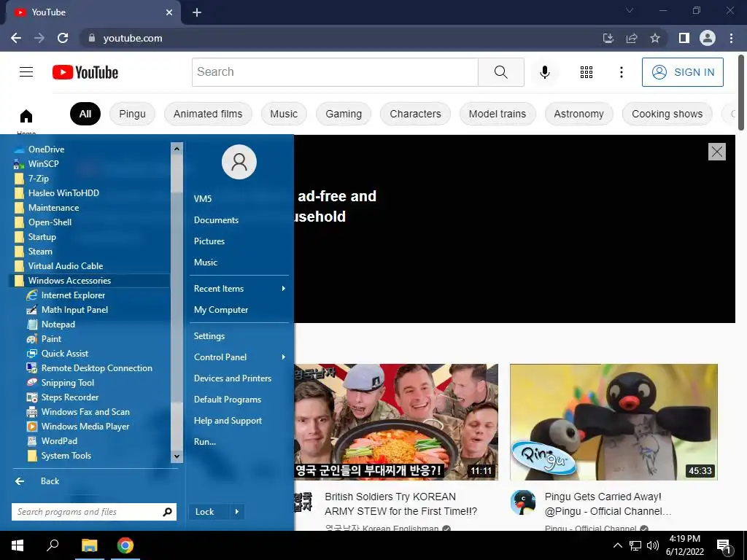This screenshot has height=560, width=747.
Task: Click Chrome's back arrow
Action: click(16, 38)
